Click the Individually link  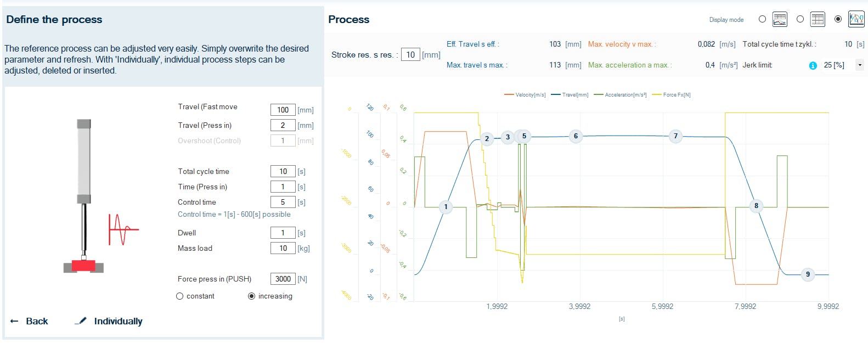tap(118, 321)
